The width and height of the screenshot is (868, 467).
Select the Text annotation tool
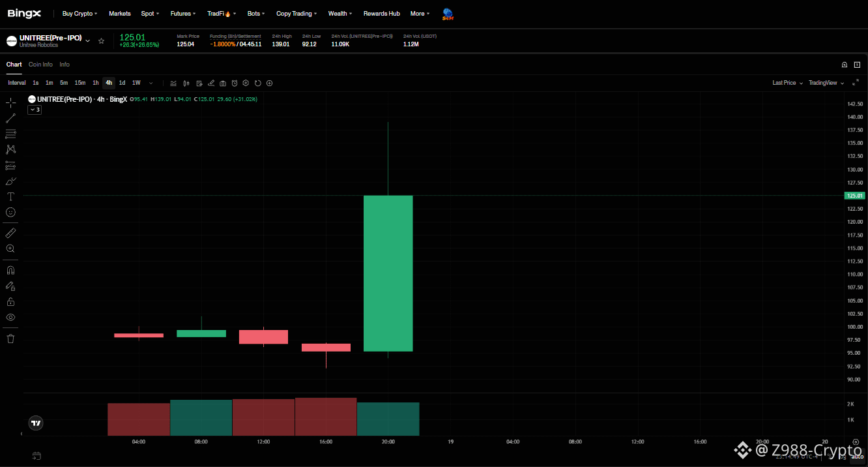10,196
